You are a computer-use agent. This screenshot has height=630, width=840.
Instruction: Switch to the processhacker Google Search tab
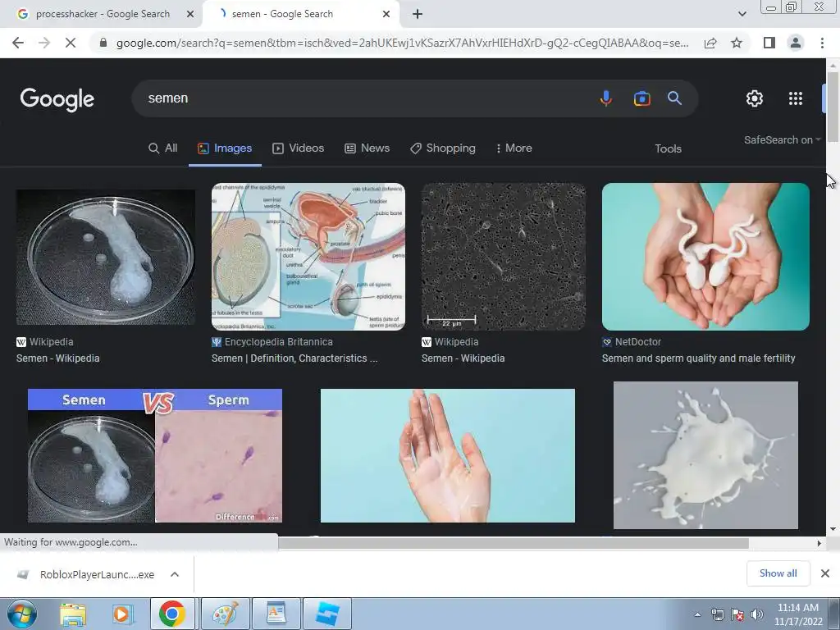coord(102,15)
